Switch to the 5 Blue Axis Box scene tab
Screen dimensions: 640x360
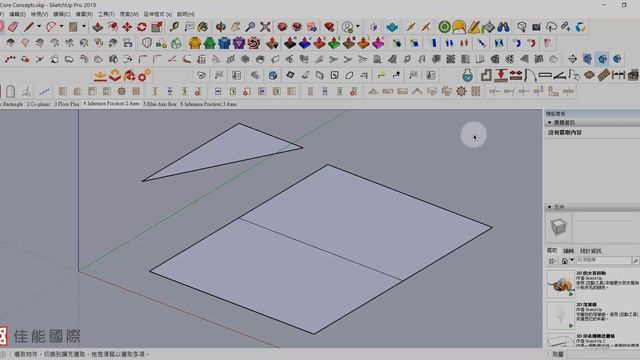coord(160,104)
